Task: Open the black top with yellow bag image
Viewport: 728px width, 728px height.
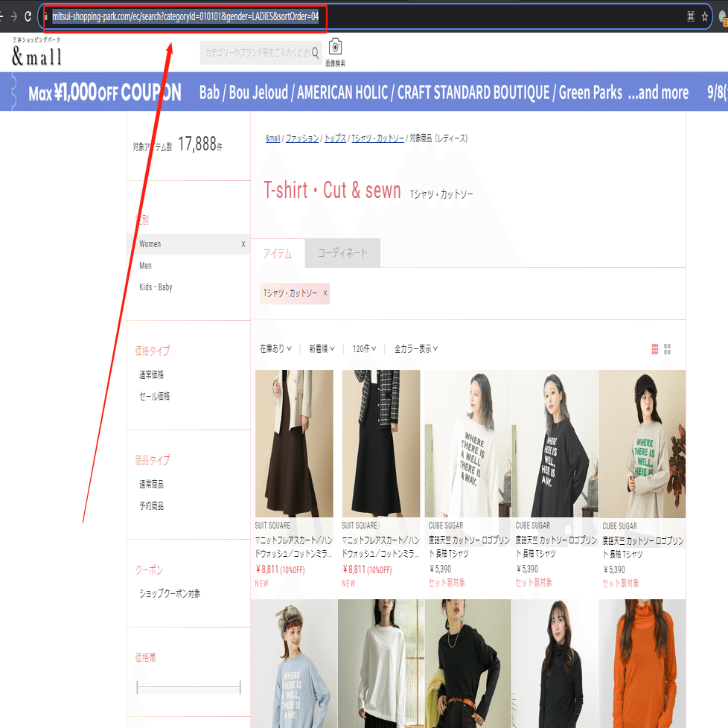Action: point(468,663)
